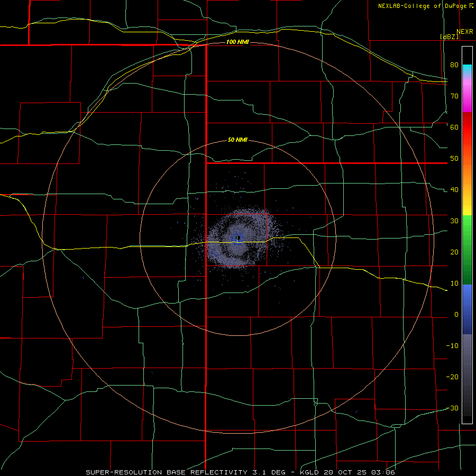Click the blue band of the reflectivity color bar
This screenshot has width=476, height=476.
click(x=467, y=309)
